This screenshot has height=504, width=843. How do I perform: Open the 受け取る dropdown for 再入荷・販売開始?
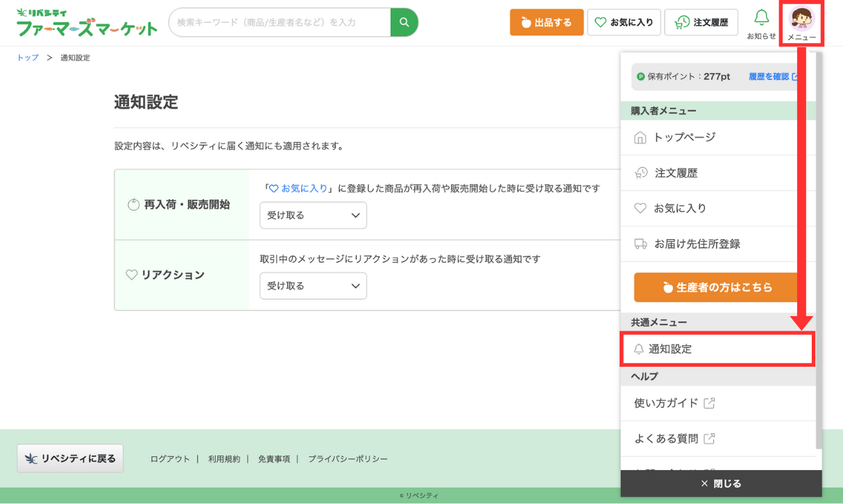coord(313,216)
